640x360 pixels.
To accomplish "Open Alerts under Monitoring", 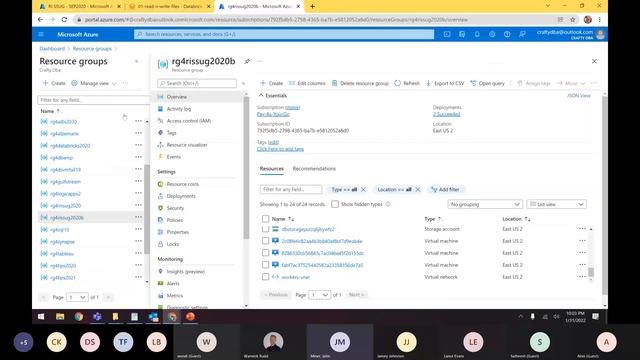I will point(173,283).
